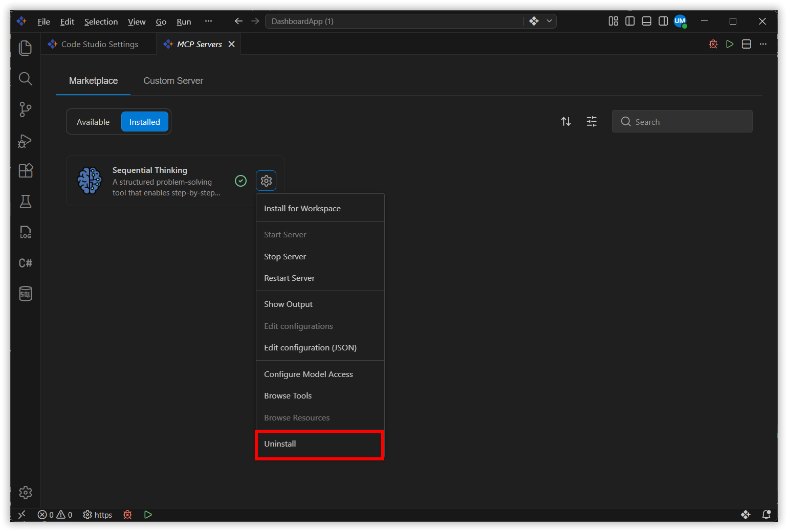Click the Sequential Thinking server title

(150, 170)
